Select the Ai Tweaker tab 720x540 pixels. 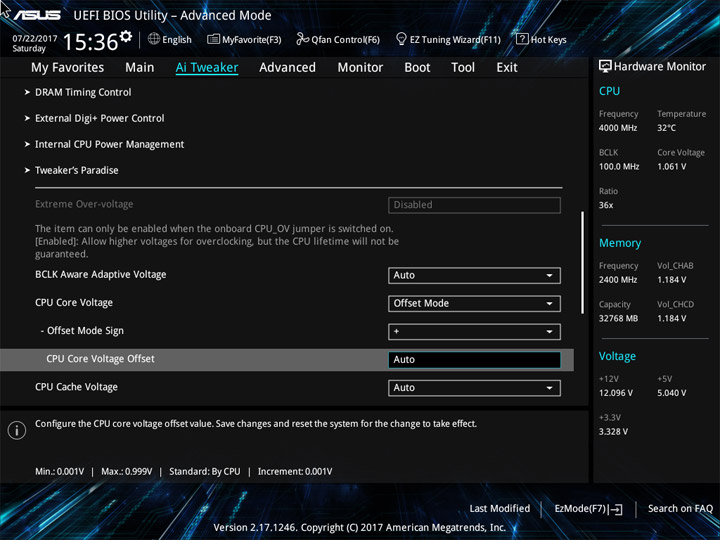pyautogui.click(x=207, y=68)
